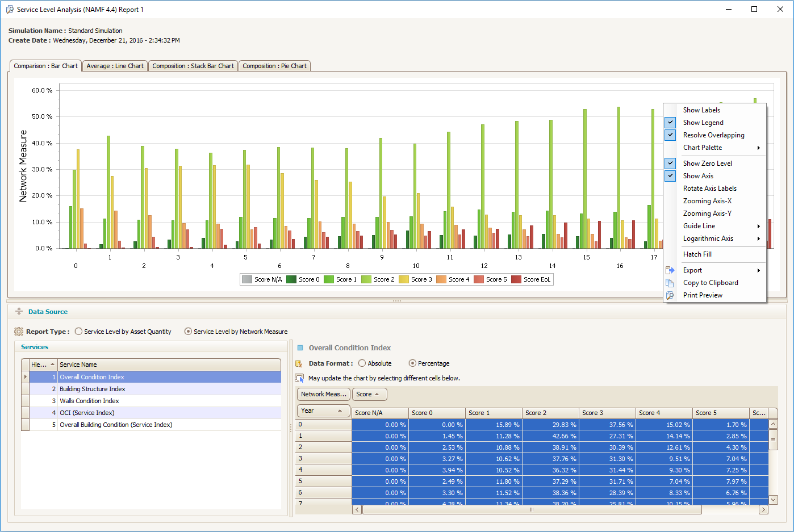This screenshot has height=532, width=794.
Task: Click the Data Source collapse icon
Action: coord(19,312)
